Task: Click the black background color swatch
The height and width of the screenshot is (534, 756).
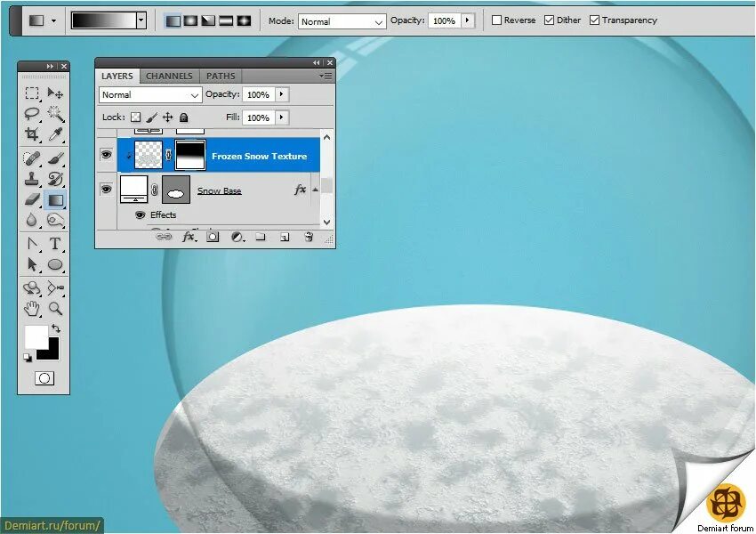Action: (53, 352)
